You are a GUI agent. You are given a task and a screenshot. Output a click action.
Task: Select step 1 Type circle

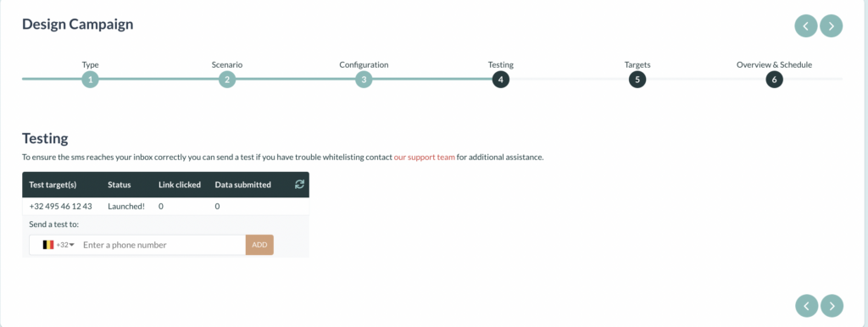click(90, 80)
